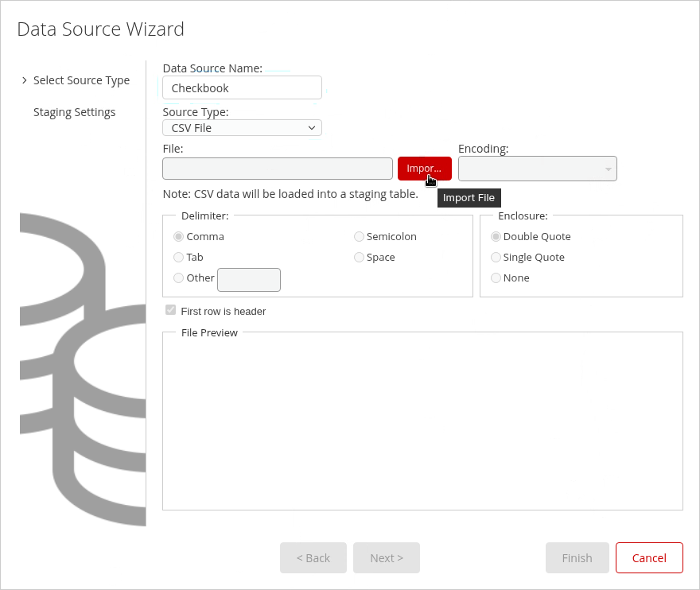Choose None as enclosure
Viewport: 700px width, 590px height.
[x=496, y=278]
